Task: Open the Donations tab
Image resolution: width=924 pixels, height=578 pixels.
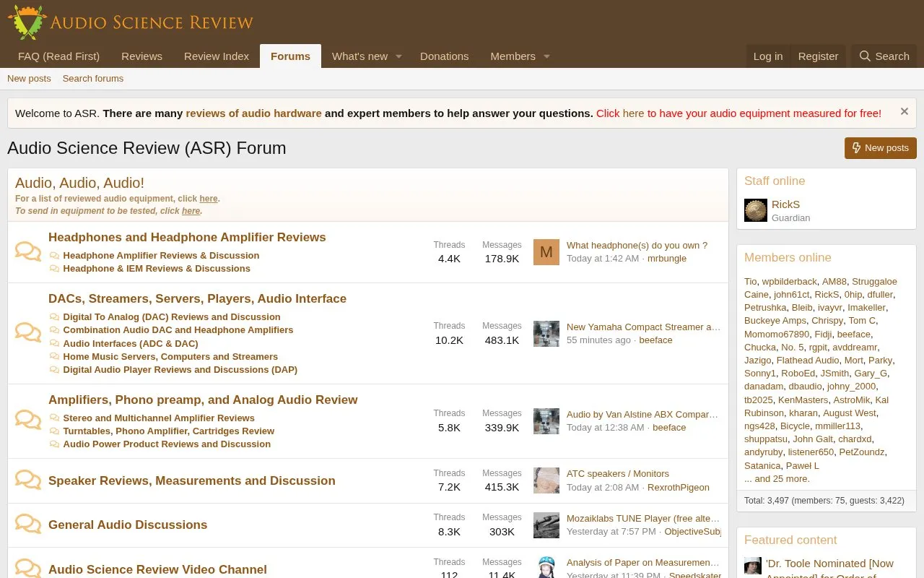Action: click(444, 56)
